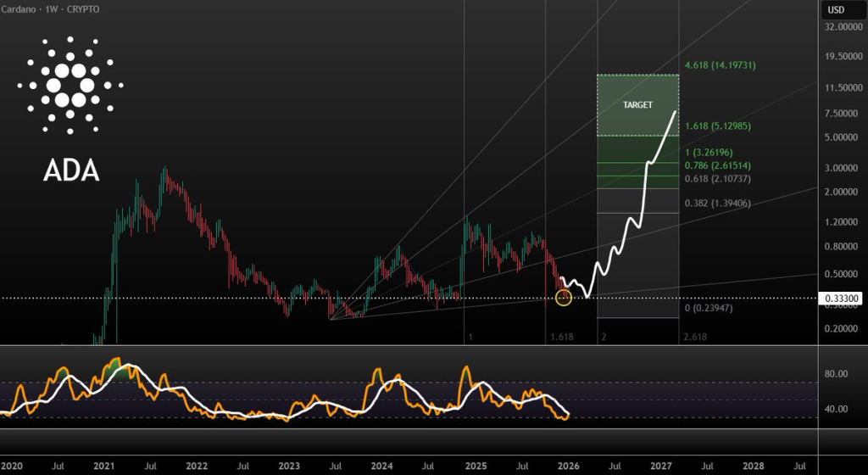Click the 2021 label on time axis
The image size is (868, 475).
tap(103, 467)
